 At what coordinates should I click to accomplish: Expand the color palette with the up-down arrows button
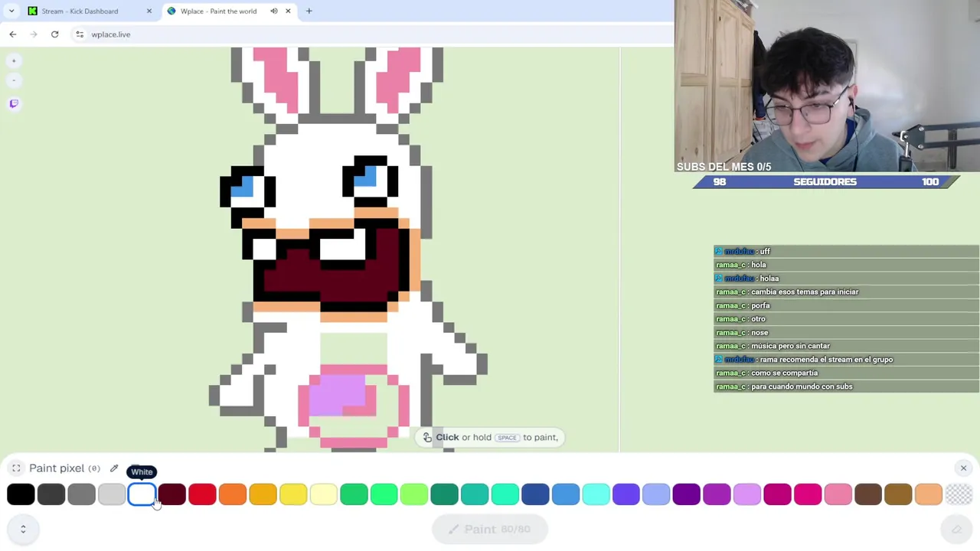23,529
